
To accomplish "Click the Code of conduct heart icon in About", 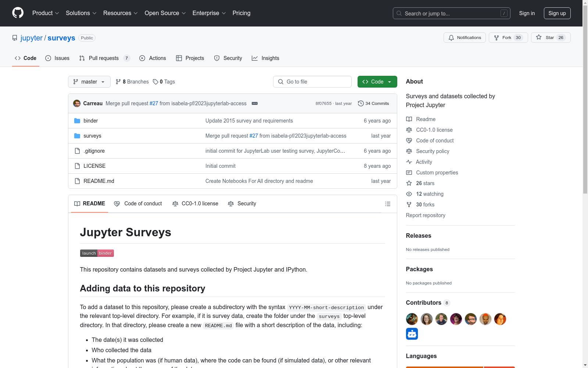I will point(409,141).
